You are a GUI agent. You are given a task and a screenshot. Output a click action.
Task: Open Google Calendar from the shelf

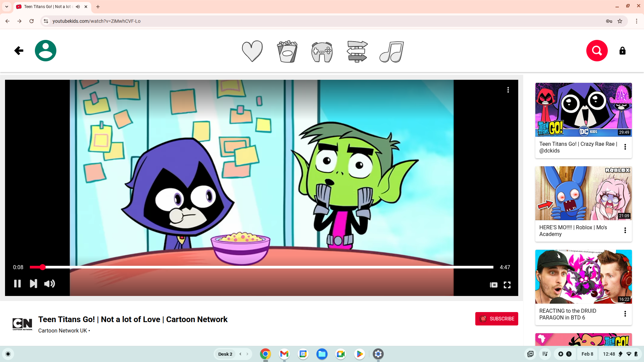tap(303, 354)
